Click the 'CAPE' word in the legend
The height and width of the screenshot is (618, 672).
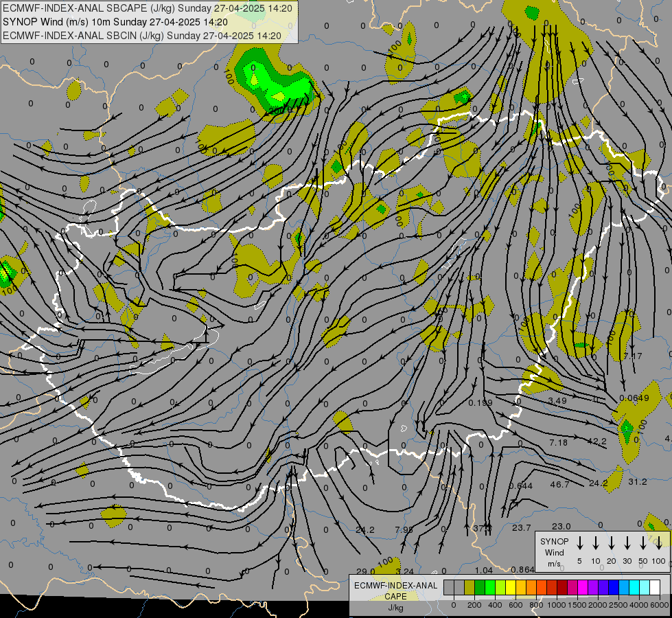(x=395, y=597)
